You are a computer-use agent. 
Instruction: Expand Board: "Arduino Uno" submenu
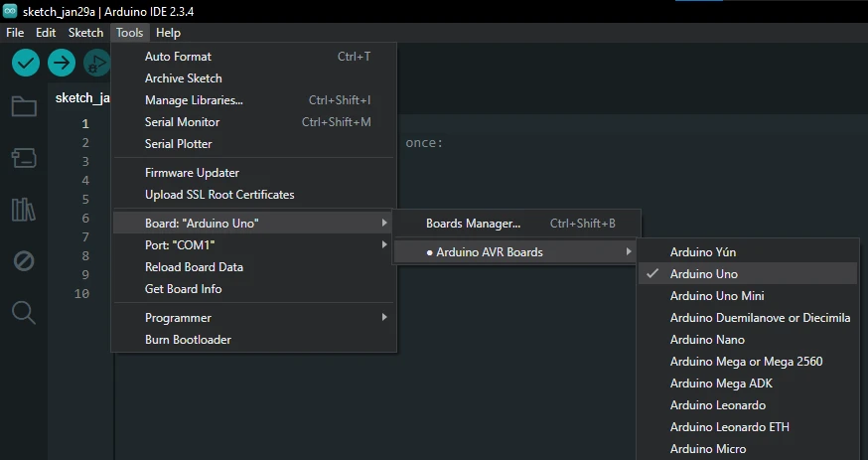[x=254, y=224]
